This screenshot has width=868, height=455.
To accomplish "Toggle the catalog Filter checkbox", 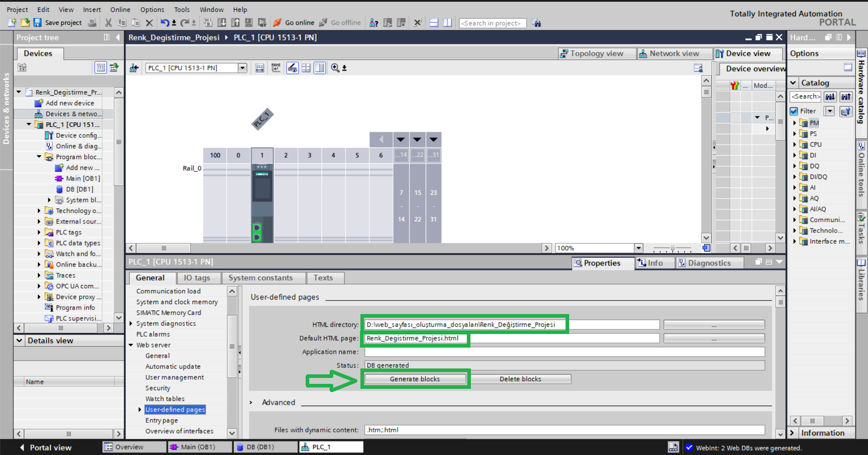I will (x=794, y=111).
